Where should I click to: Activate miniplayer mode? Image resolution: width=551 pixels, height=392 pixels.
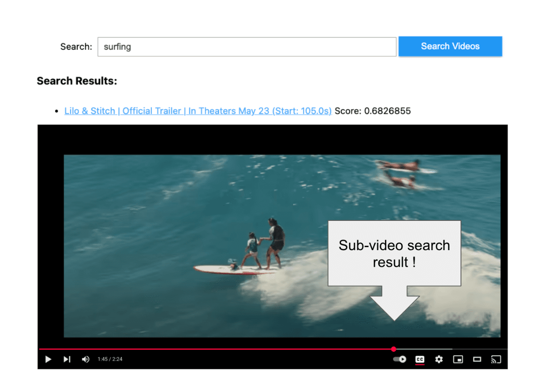pyautogui.click(x=457, y=359)
